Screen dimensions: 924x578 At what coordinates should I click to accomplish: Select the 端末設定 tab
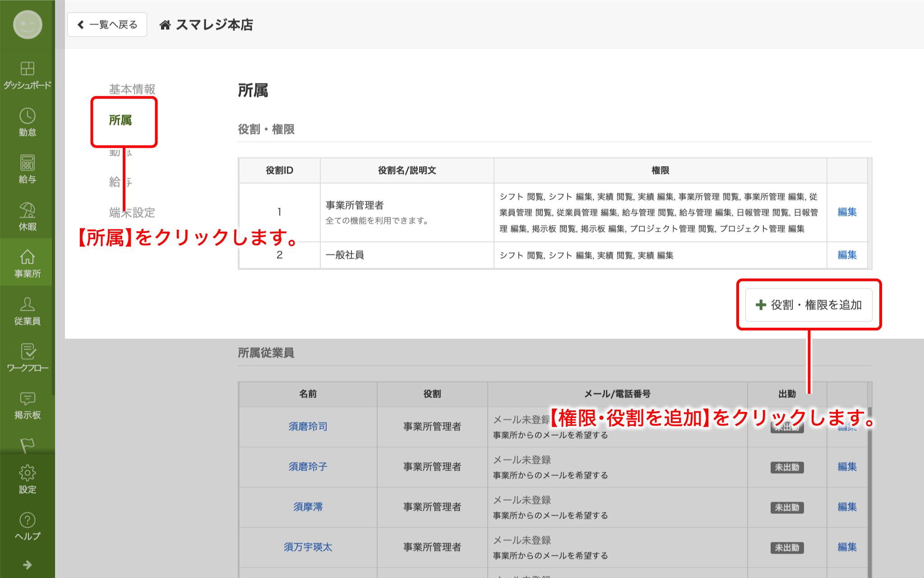click(x=132, y=212)
